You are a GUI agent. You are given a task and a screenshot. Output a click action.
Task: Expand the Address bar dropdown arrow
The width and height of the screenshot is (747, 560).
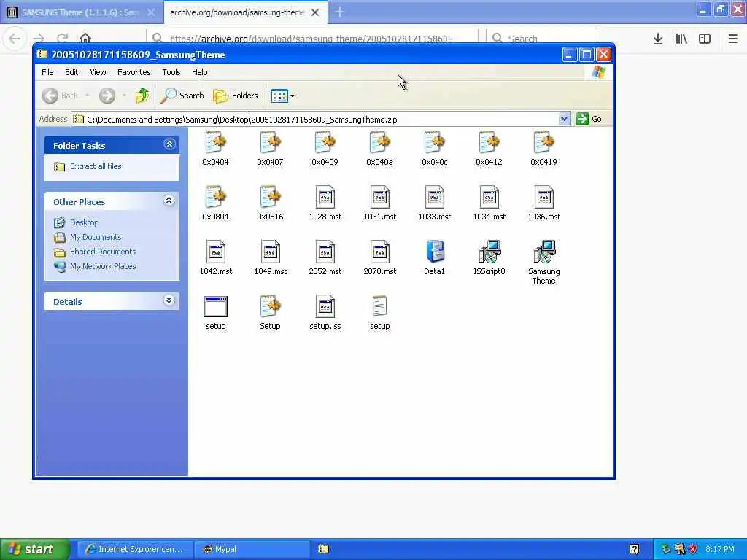click(x=564, y=119)
